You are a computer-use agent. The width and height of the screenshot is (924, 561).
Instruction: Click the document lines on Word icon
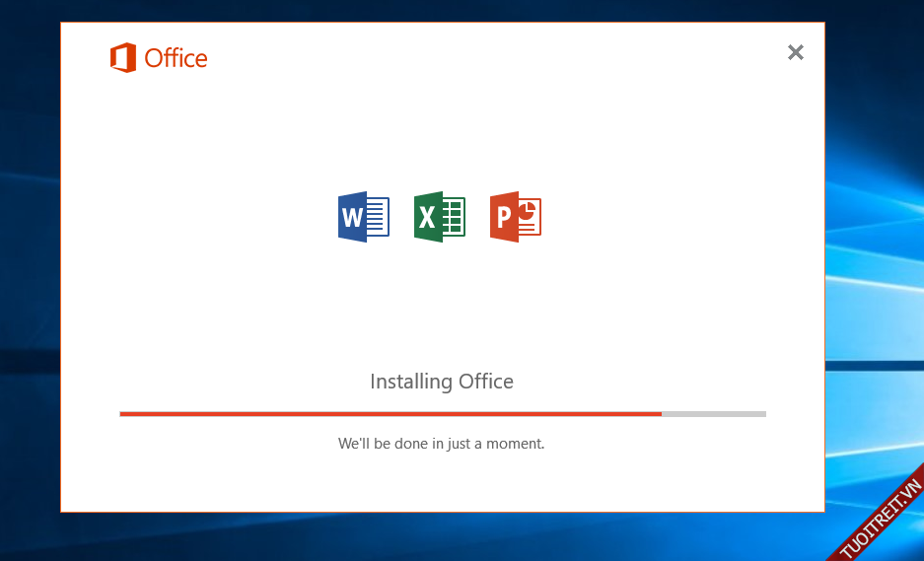coord(377,217)
